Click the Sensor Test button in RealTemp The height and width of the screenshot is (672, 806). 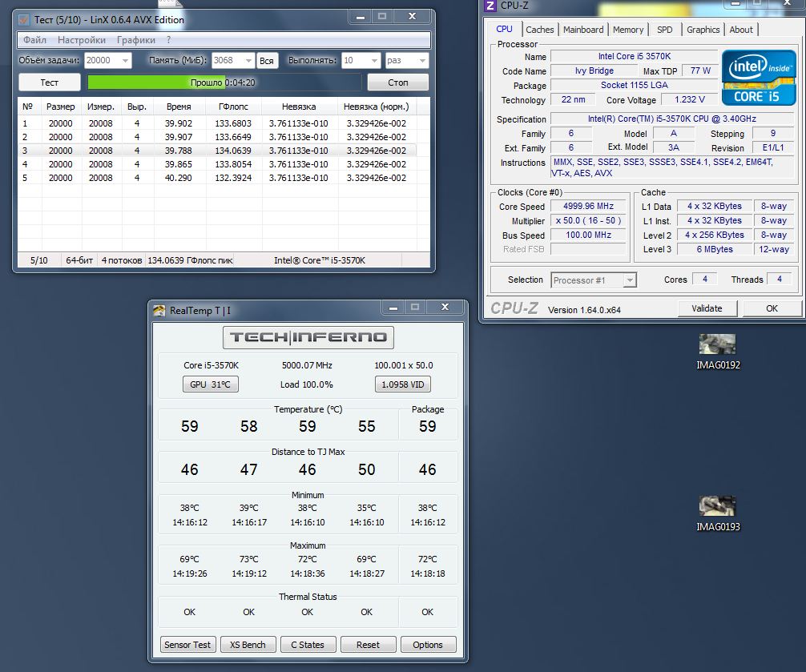pos(187,645)
